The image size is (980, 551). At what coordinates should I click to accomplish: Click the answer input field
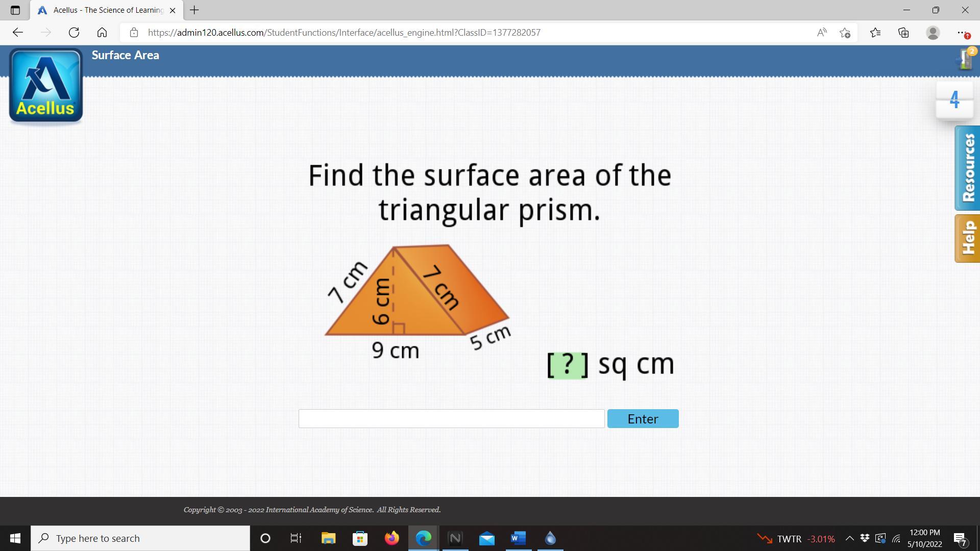[x=451, y=418]
